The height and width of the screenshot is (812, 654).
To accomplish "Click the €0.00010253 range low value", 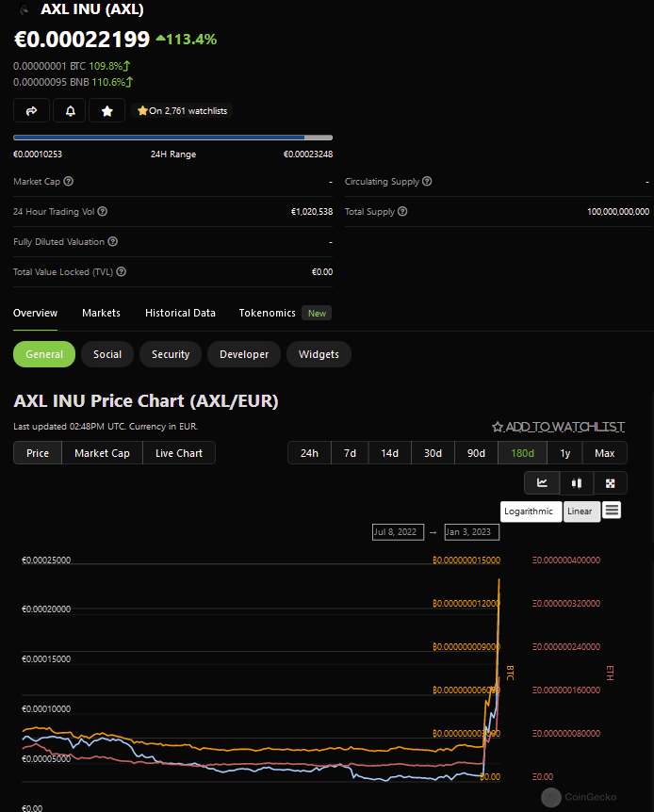I will [38, 154].
